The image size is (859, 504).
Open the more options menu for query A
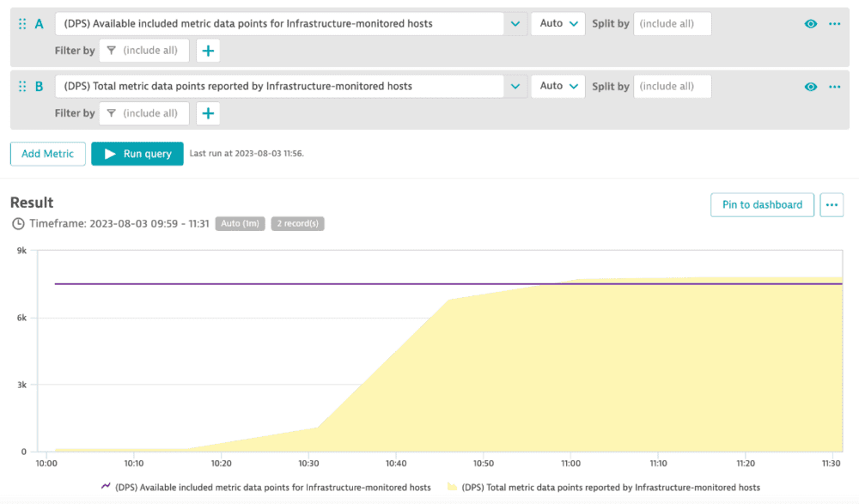coord(834,23)
